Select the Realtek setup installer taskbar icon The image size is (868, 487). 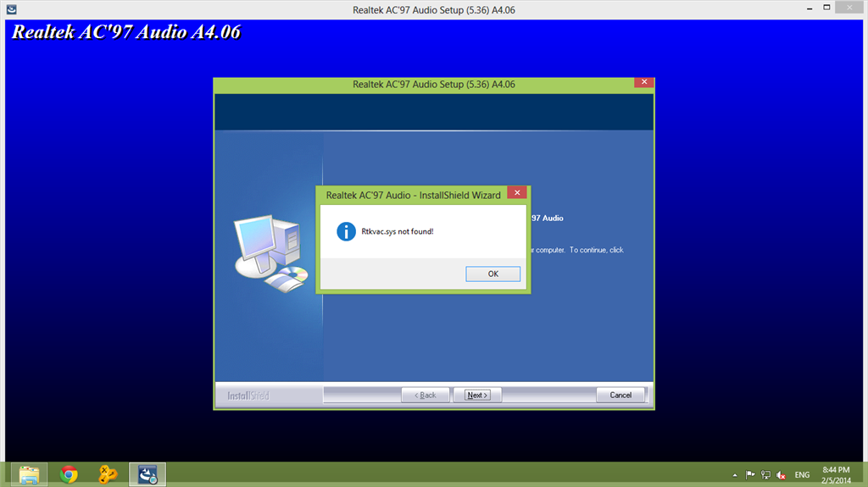[147, 475]
